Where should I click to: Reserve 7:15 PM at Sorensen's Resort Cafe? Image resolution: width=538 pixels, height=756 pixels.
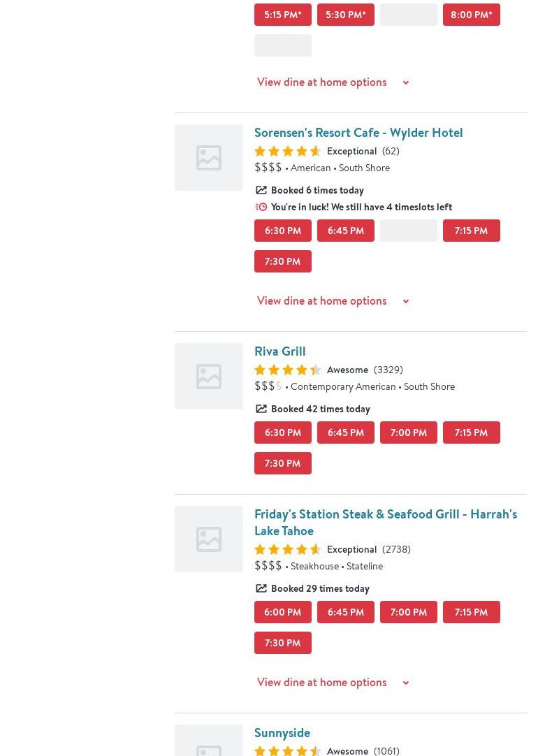click(471, 231)
